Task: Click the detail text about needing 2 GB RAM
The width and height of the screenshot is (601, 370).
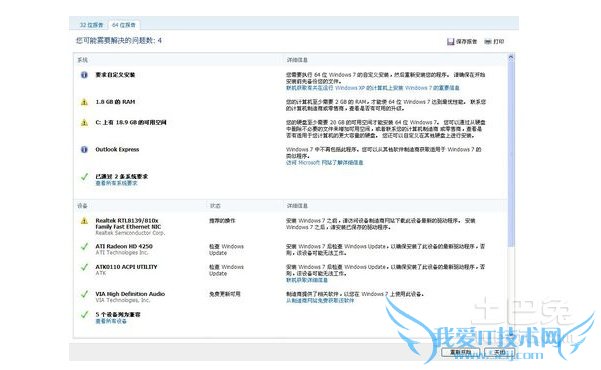Action: [x=386, y=105]
